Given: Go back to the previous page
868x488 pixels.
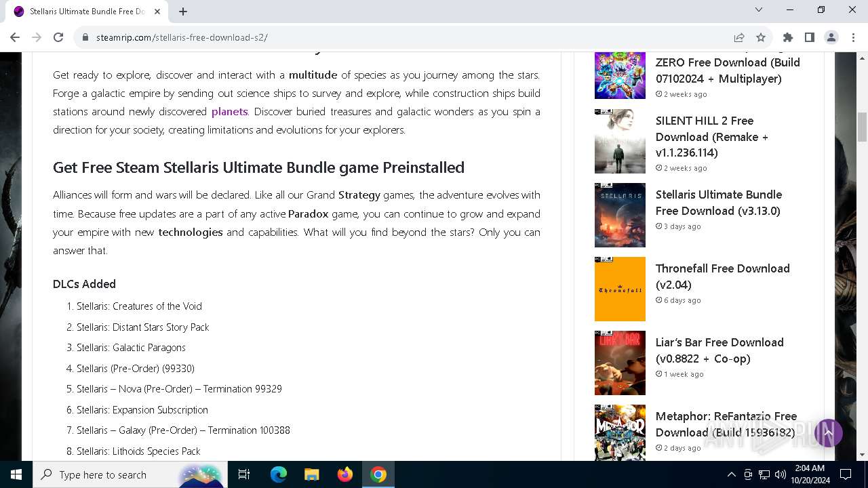Looking at the screenshot, I should (x=15, y=37).
